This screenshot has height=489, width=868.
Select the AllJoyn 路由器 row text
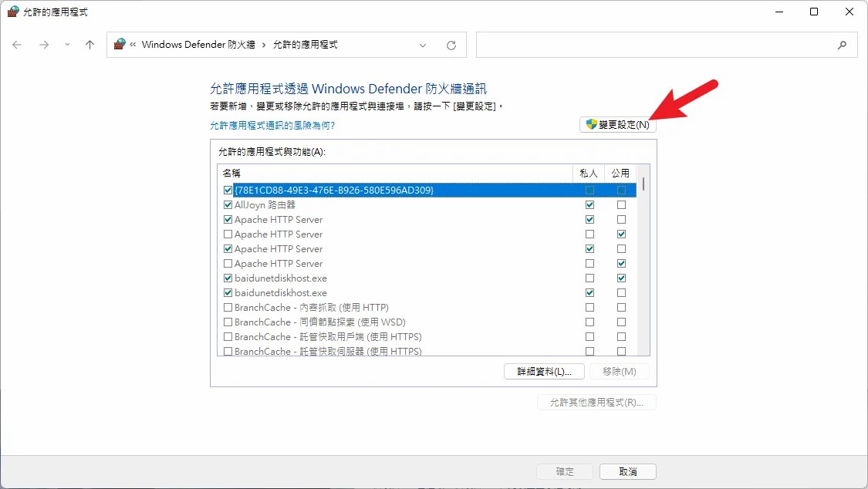265,204
